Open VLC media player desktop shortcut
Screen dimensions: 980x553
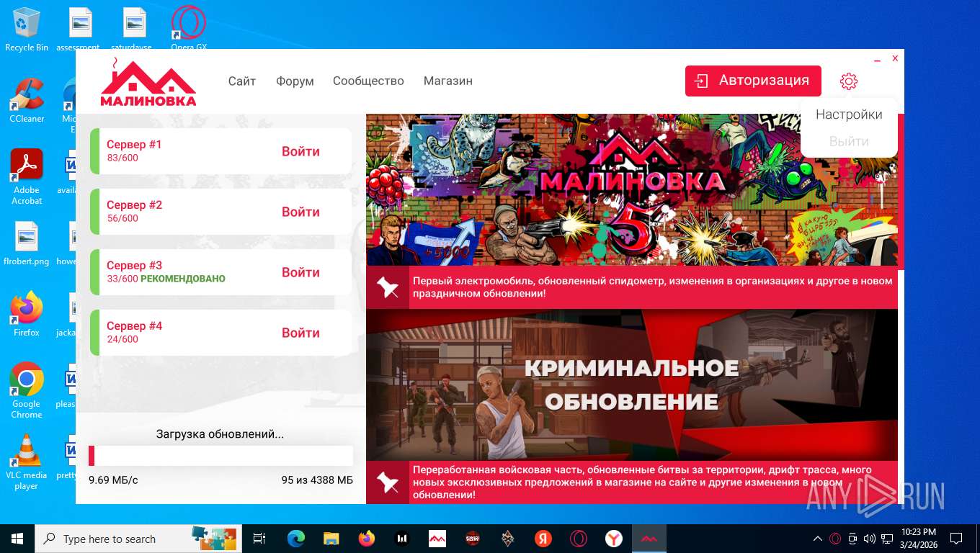pyautogui.click(x=27, y=462)
